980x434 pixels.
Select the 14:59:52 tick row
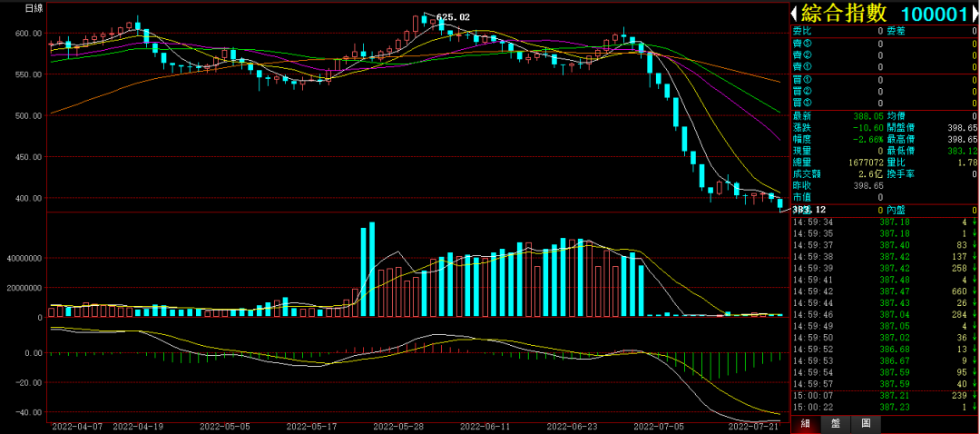(885, 349)
